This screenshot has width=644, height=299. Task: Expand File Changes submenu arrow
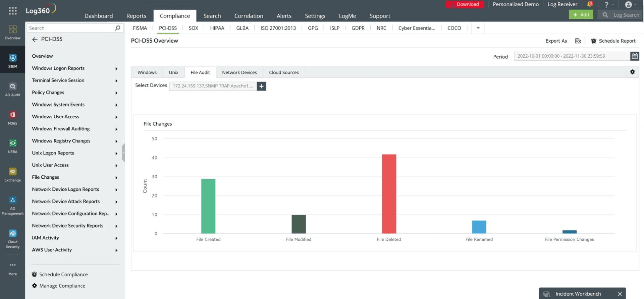click(116, 178)
